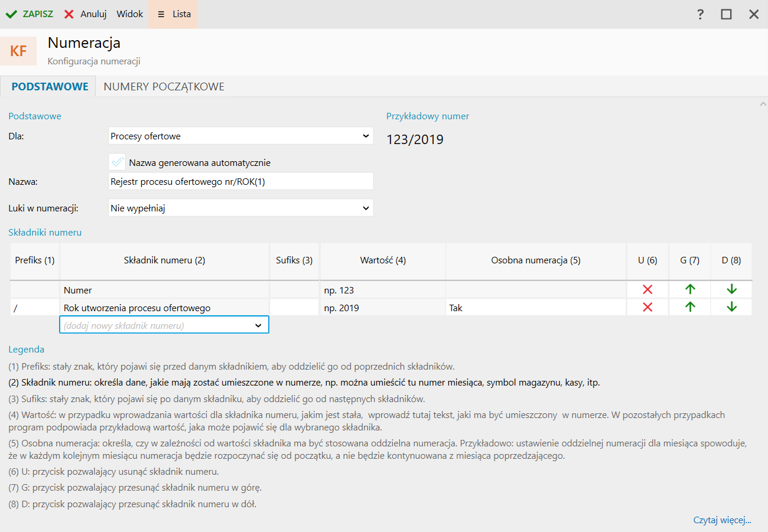
Task: Move Rok utworzenia component up
Action: coord(690,307)
